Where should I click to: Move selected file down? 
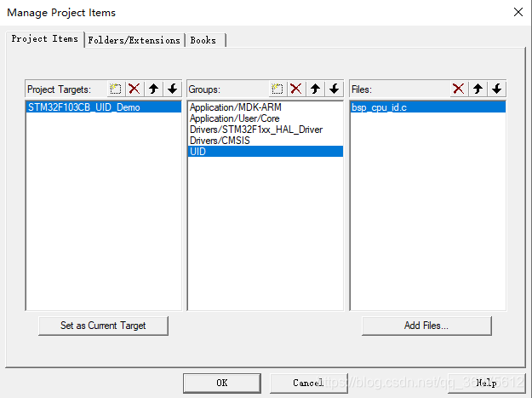coord(497,89)
